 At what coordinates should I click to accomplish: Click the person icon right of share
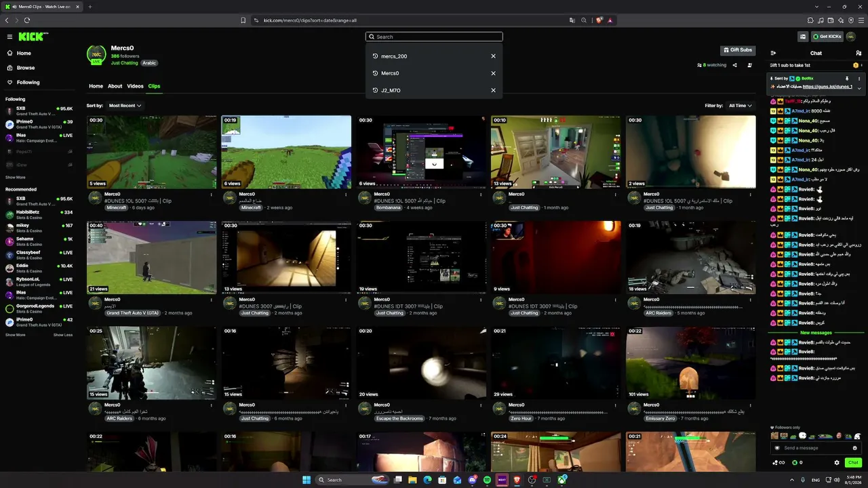750,65
